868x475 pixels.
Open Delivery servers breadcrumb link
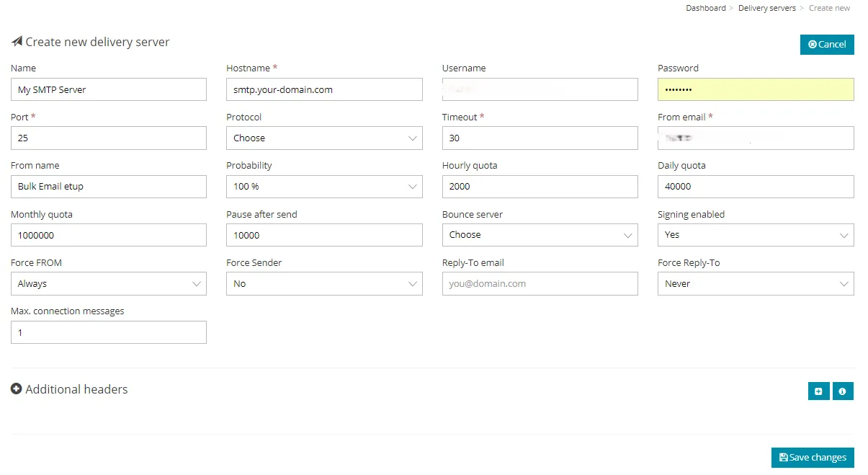[766, 9]
